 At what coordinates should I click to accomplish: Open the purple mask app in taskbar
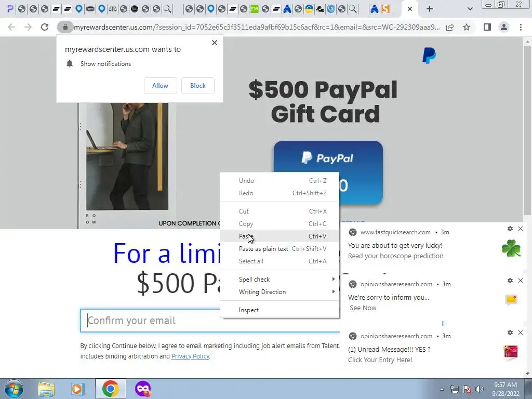[x=143, y=389]
